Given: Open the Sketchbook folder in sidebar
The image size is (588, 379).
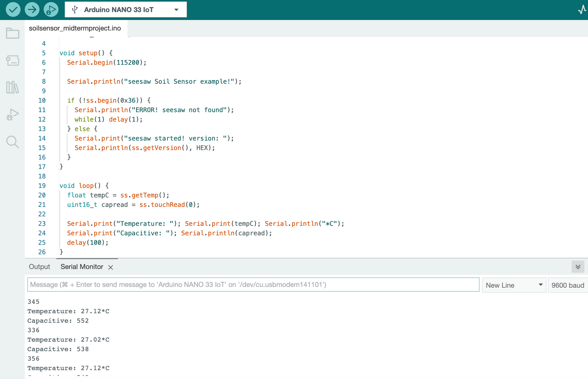Looking at the screenshot, I should point(12,33).
